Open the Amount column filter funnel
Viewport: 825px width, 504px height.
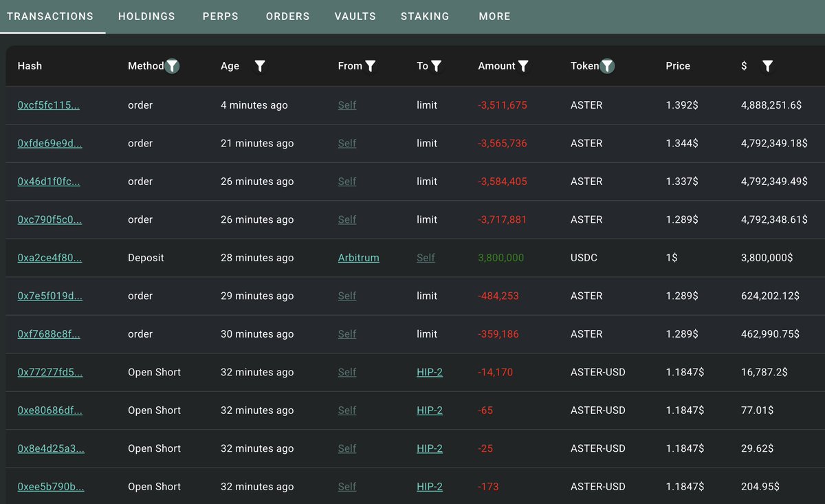coord(523,66)
